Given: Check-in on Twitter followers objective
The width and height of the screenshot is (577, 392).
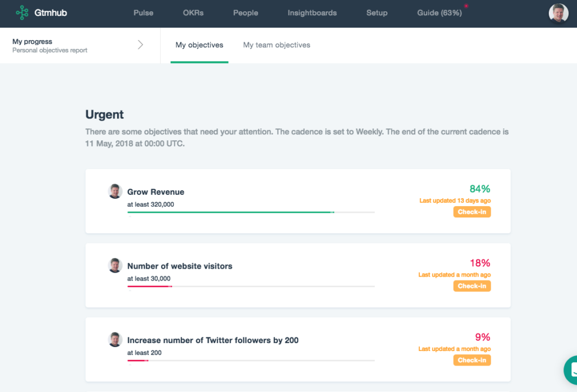Looking at the screenshot, I should pos(472,360).
